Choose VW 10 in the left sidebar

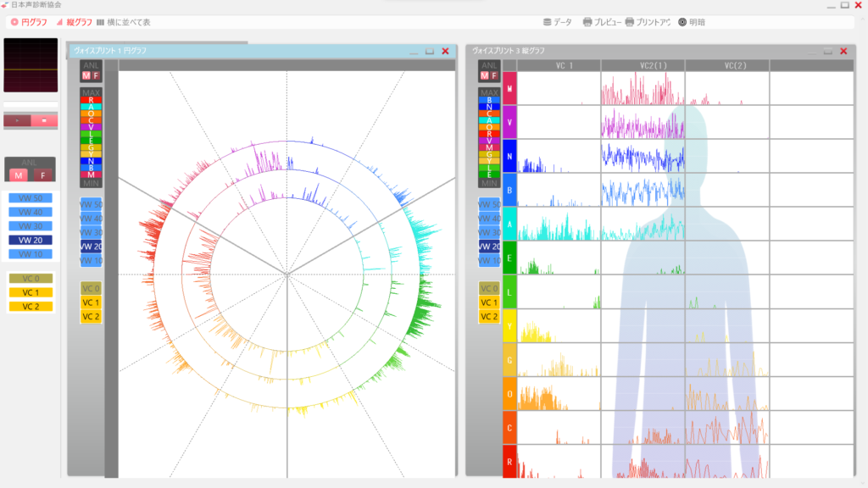coord(31,254)
